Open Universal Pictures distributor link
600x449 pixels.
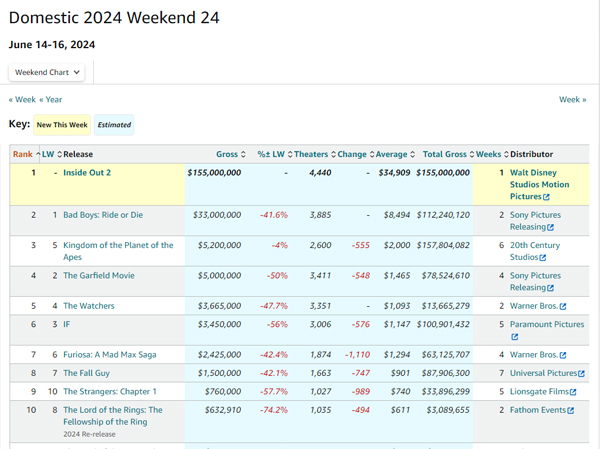(543, 373)
